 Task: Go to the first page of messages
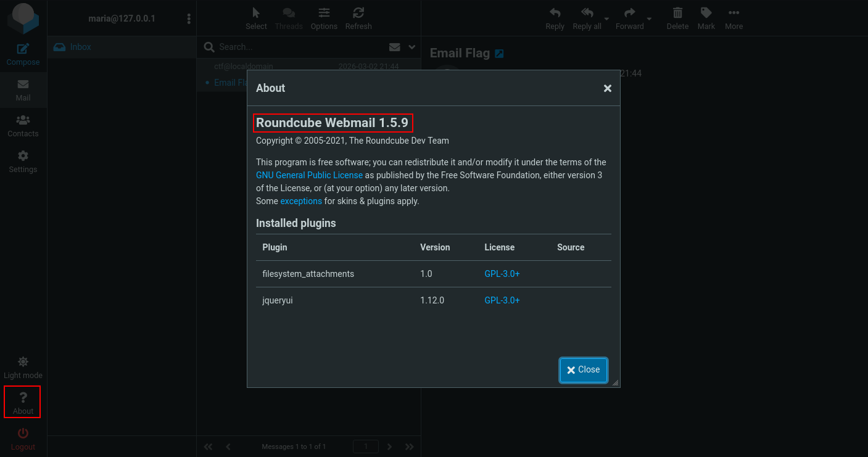click(208, 447)
